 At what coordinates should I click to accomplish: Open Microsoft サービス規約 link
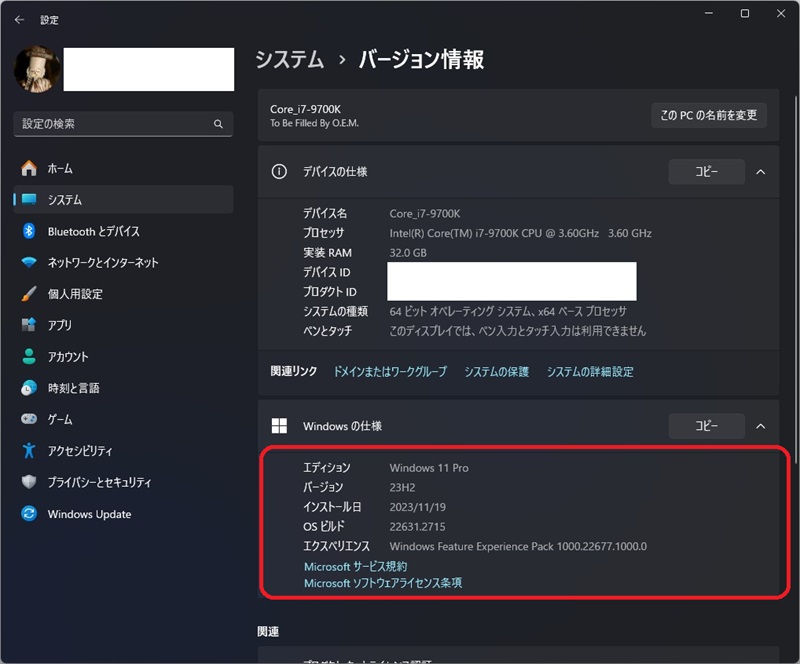click(356, 567)
